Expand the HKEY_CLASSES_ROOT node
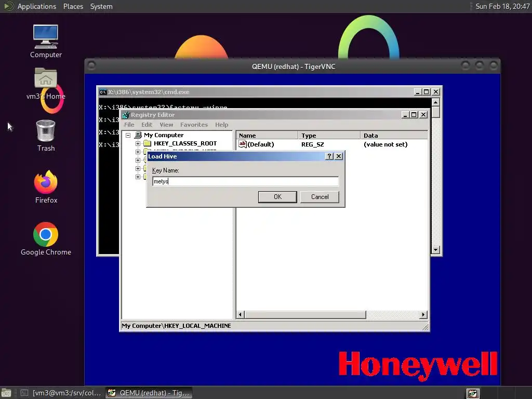Viewport: 532px width, 399px height. (x=138, y=143)
